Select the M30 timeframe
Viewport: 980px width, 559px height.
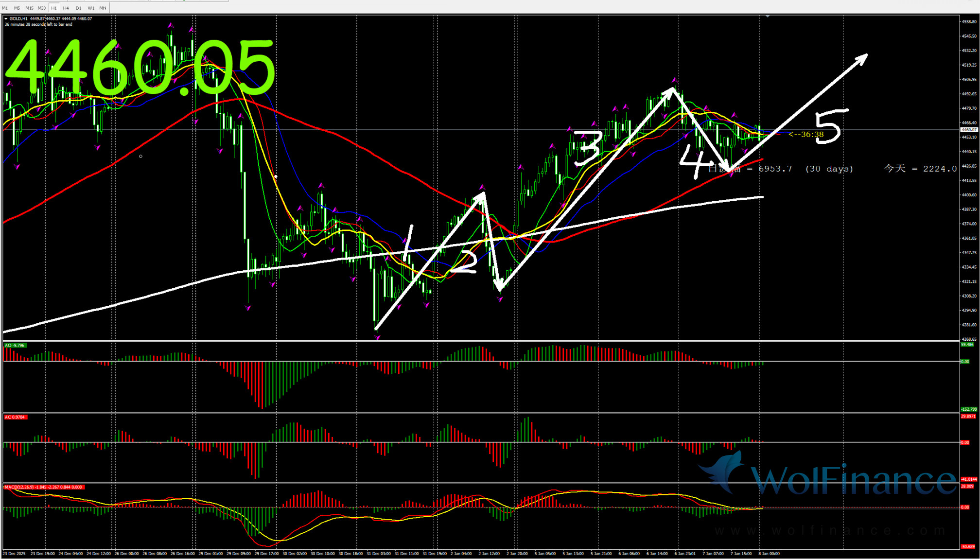point(42,8)
